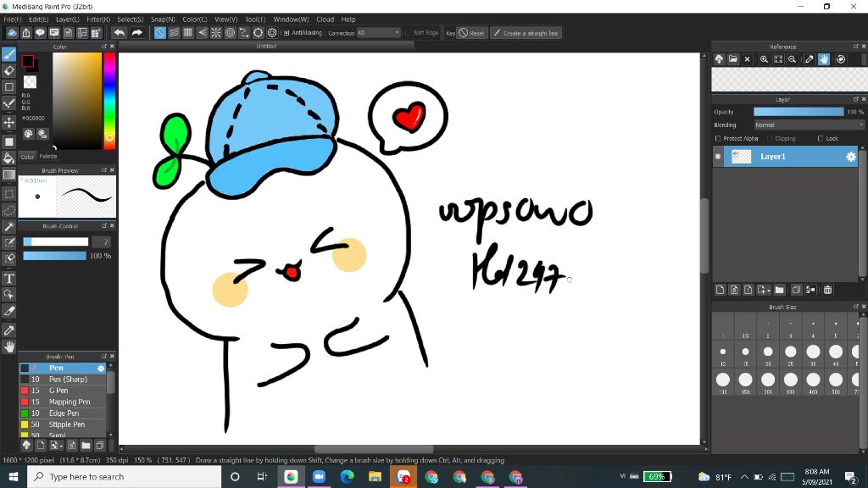Open reference image from folder
Image resolution: width=868 pixels, height=488 pixels.
[733, 59]
